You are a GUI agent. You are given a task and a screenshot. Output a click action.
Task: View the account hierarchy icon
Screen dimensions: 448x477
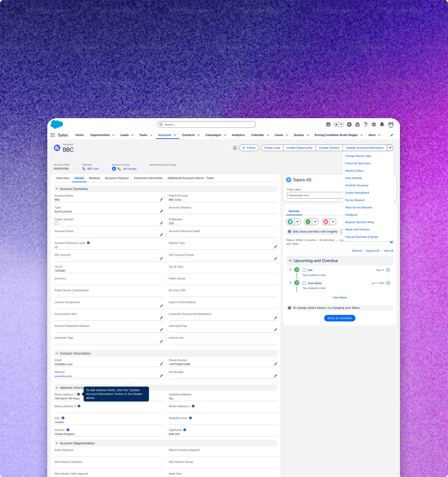coord(235,148)
